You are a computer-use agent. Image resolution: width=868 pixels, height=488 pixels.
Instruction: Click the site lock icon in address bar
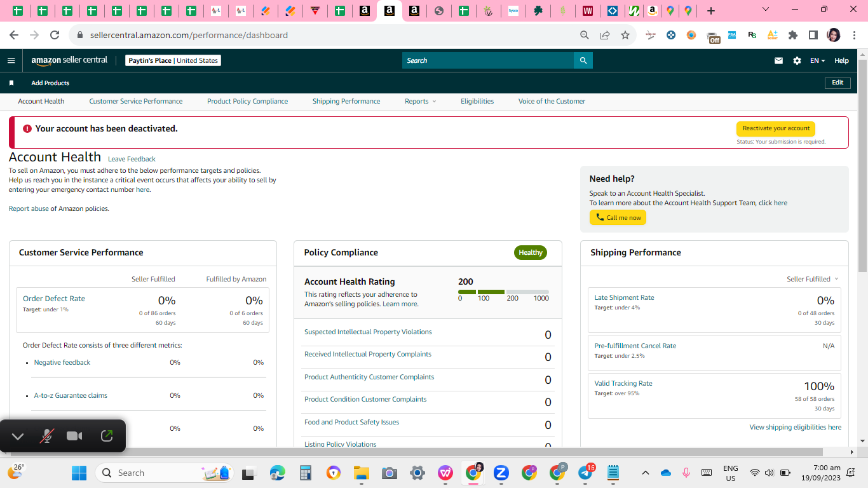(80, 35)
